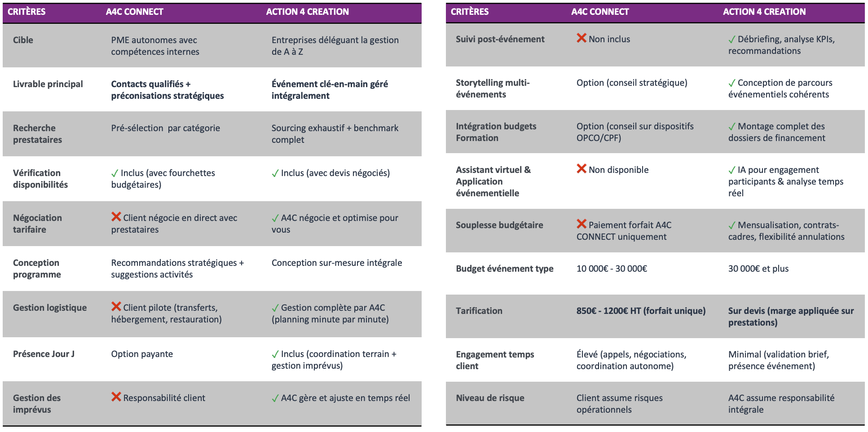The height and width of the screenshot is (432, 868).
Task: Click the green check before "Débriefing, analyse KPIs"
Action: (732, 40)
